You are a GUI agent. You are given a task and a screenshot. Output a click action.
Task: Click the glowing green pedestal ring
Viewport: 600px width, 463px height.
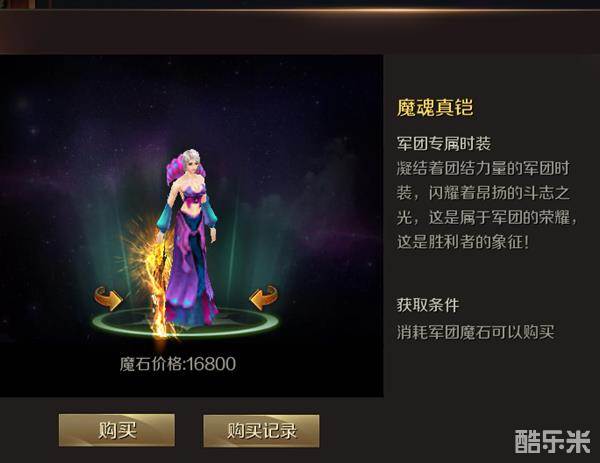coord(186,322)
